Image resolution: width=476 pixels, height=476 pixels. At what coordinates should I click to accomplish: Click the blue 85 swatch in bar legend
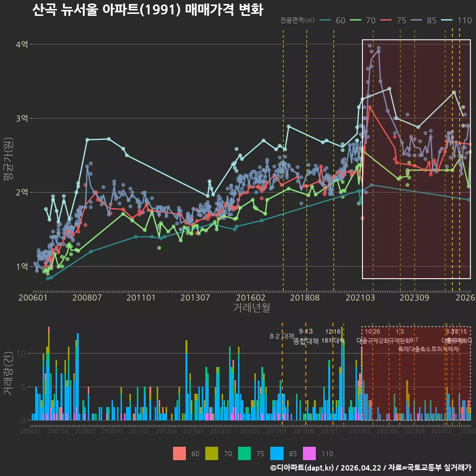pos(277,454)
